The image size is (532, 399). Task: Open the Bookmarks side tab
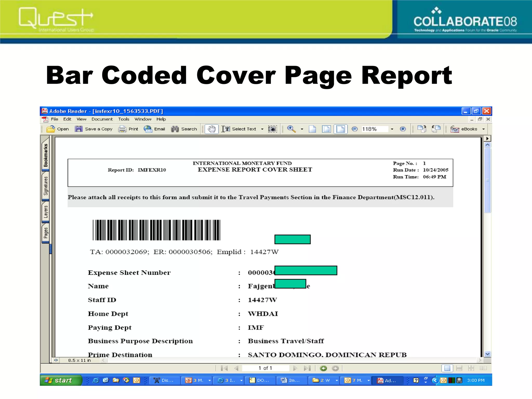[x=46, y=155]
